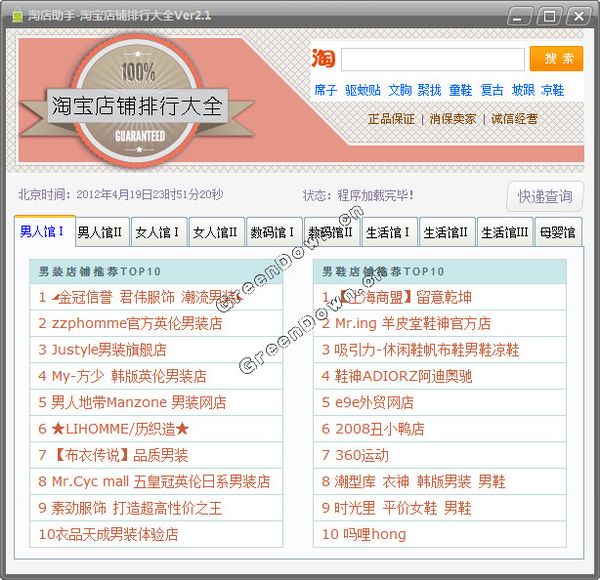Click the Taobao logo icon
Viewport: 600px width, 580px height.
[323, 59]
